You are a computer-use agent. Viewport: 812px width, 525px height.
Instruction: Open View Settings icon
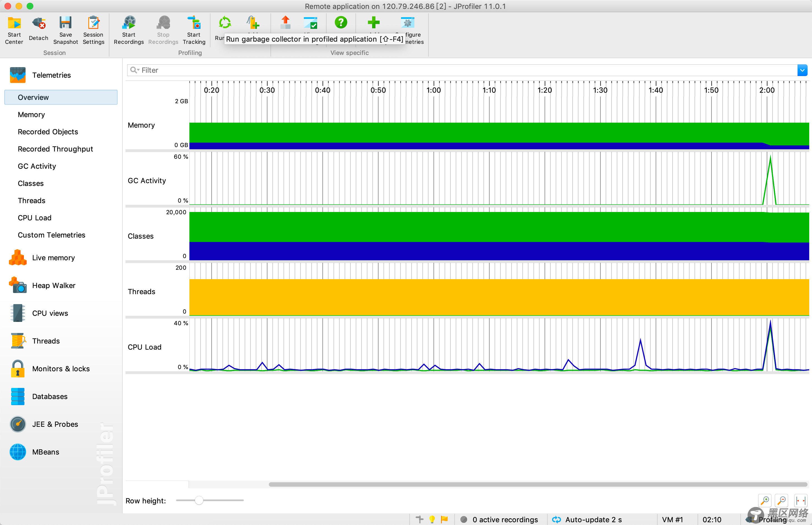[310, 23]
